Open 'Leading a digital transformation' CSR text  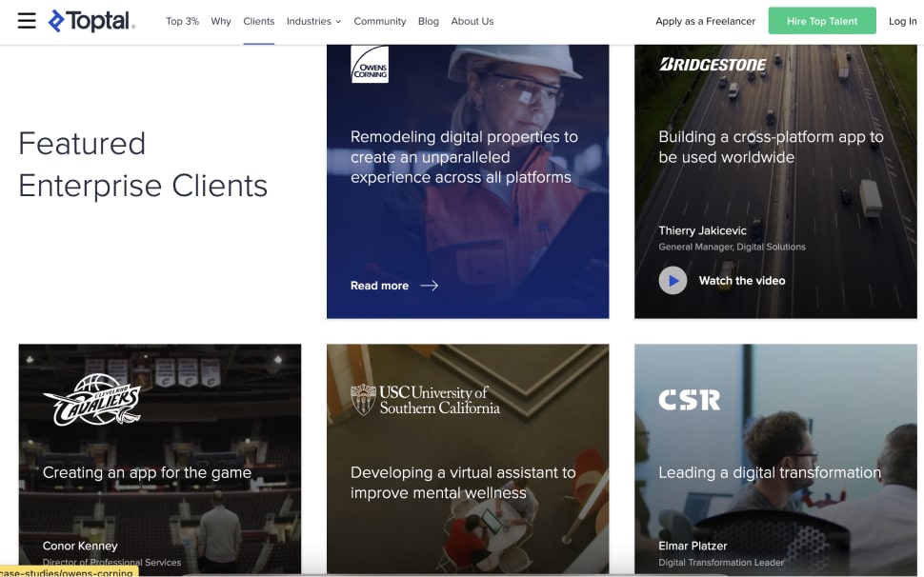coord(770,473)
